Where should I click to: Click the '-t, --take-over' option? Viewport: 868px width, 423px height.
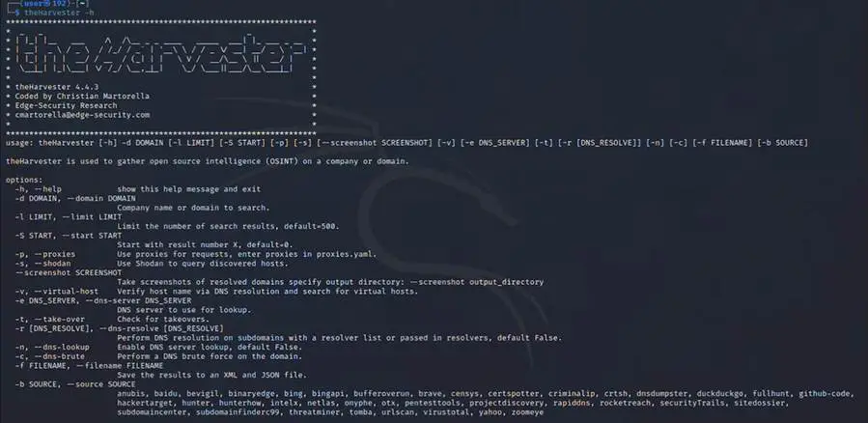click(50, 320)
